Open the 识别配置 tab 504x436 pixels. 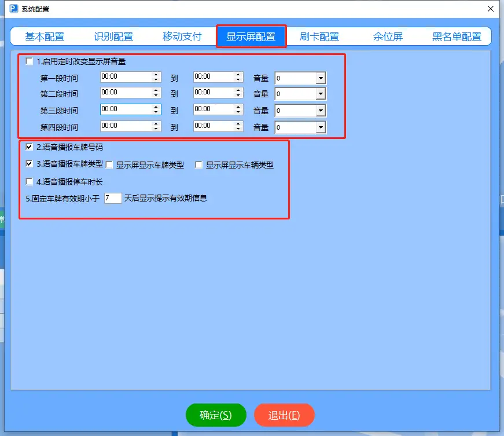(x=113, y=35)
